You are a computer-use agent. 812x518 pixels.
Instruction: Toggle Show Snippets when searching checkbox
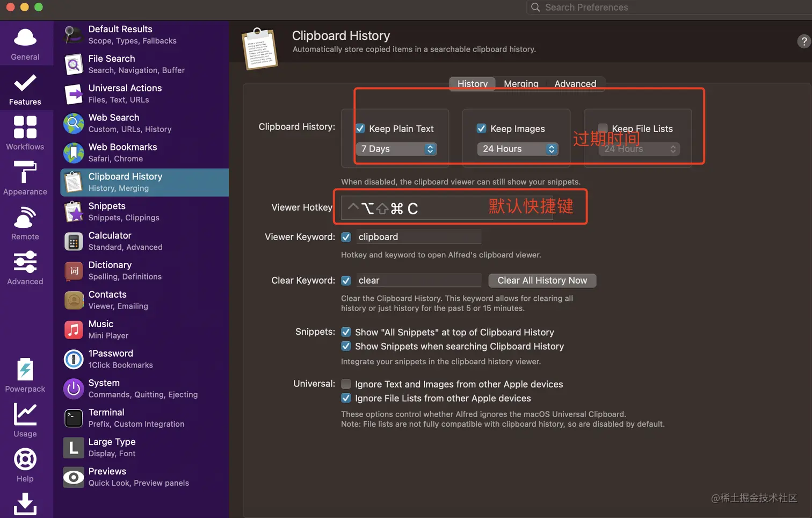click(x=346, y=346)
